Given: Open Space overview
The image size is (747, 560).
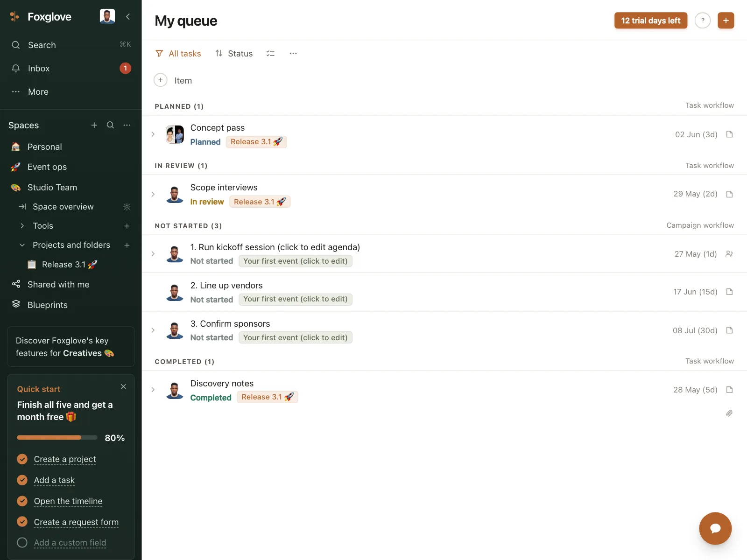Looking at the screenshot, I should [63, 207].
